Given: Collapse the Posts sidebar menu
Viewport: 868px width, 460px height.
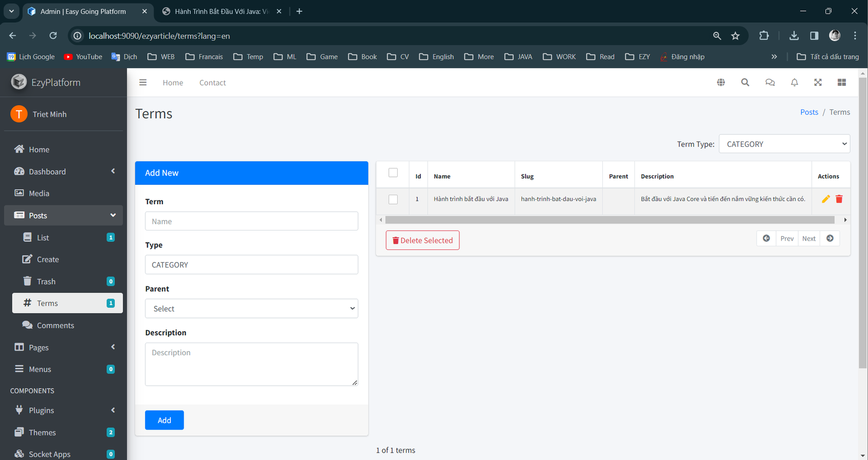Looking at the screenshot, I should [x=63, y=215].
